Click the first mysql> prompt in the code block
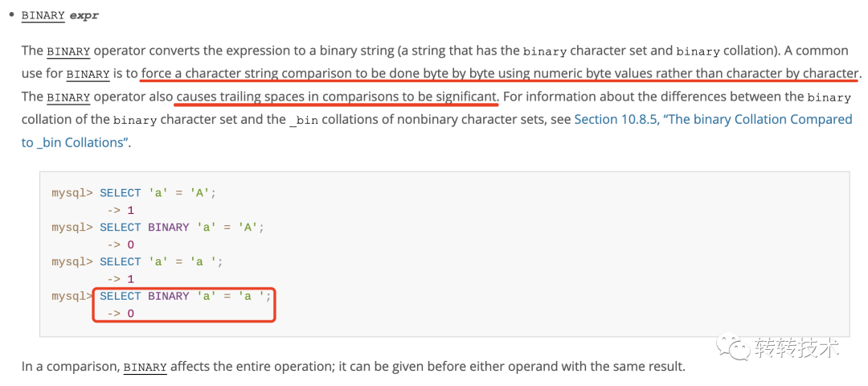The height and width of the screenshot is (386, 868). click(x=72, y=193)
